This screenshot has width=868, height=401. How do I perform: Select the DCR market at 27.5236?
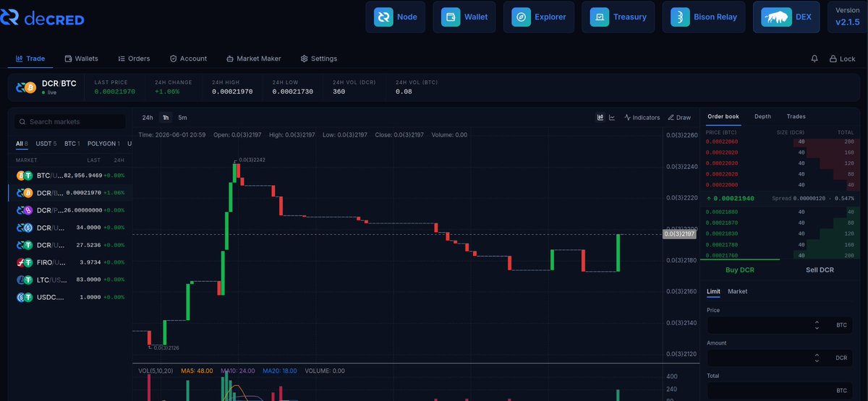pyautogui.click(x=70, y=245)
